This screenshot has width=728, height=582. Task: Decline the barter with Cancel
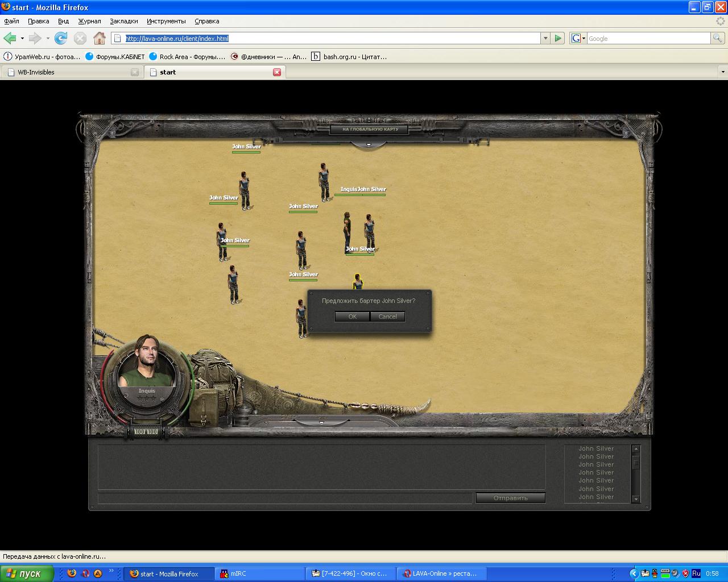point(387,317)
